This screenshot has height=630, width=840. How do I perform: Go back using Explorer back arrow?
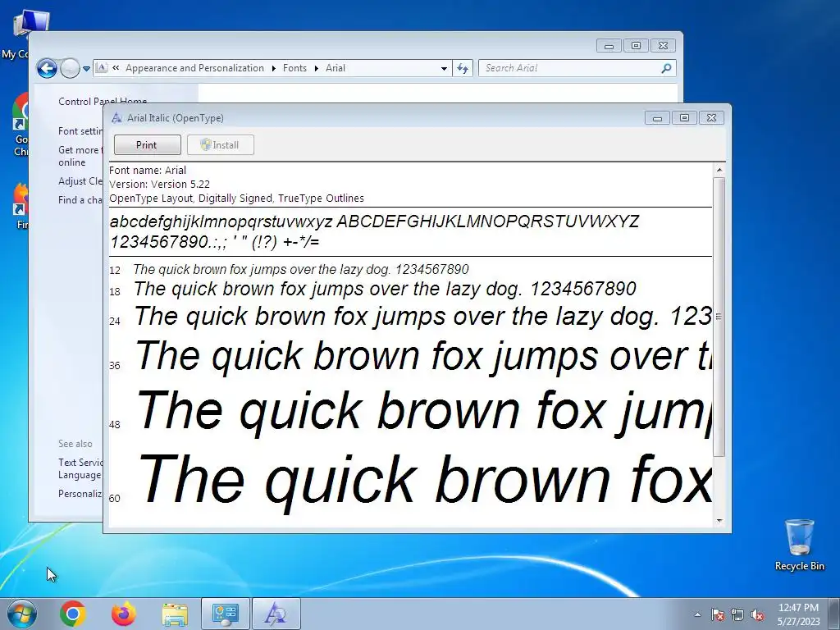(x=47, y=68)
